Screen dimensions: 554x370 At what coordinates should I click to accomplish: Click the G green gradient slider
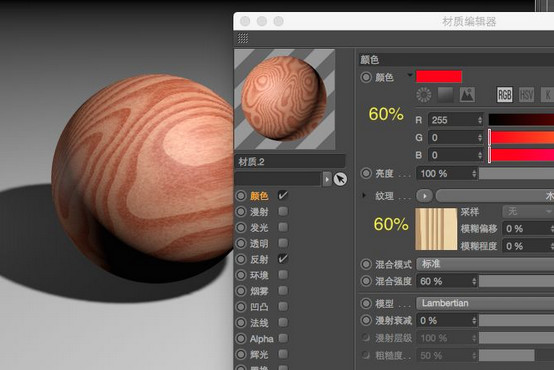[x=521, y=137]
